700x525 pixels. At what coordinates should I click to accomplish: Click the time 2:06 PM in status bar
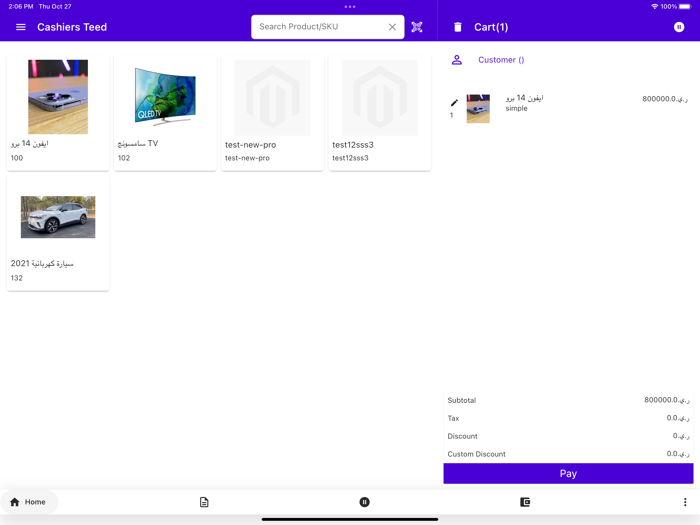[x=21, y=6]
